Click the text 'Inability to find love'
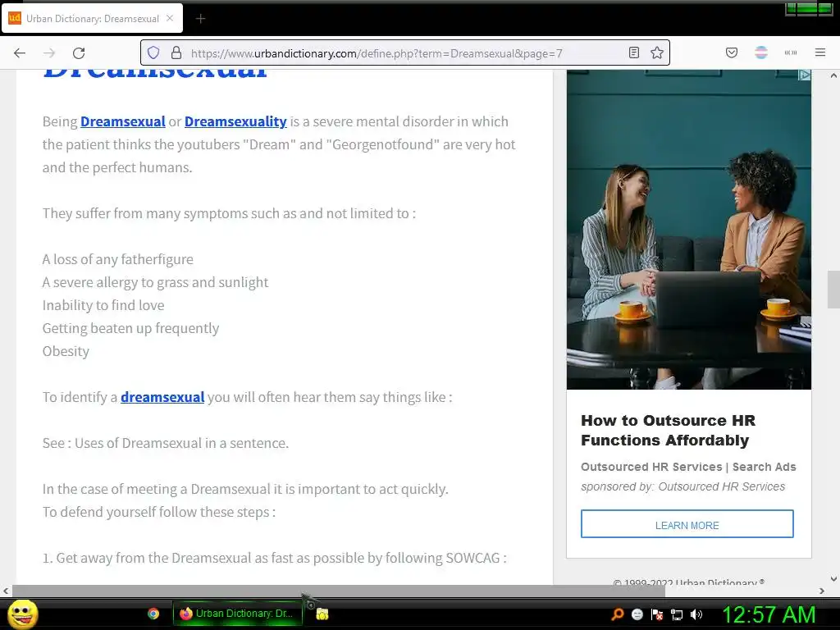 tap(103, 305)
